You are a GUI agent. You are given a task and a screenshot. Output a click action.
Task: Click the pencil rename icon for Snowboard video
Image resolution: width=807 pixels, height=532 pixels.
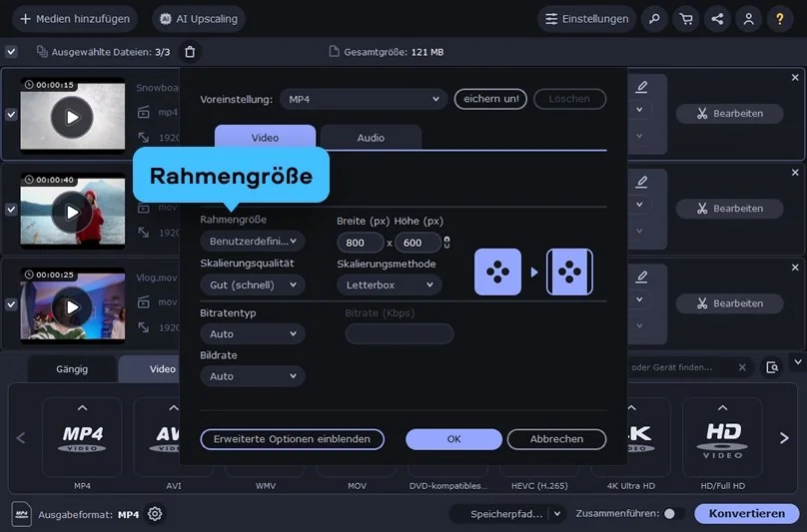(641, 87)
